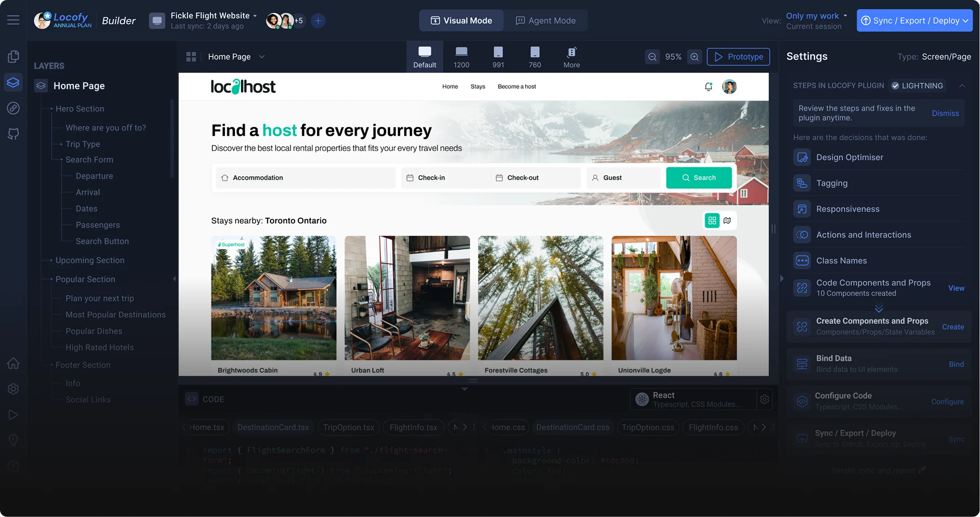Zoom out of the canvas
Screen dimensions: 980x517
coord(652,57)
